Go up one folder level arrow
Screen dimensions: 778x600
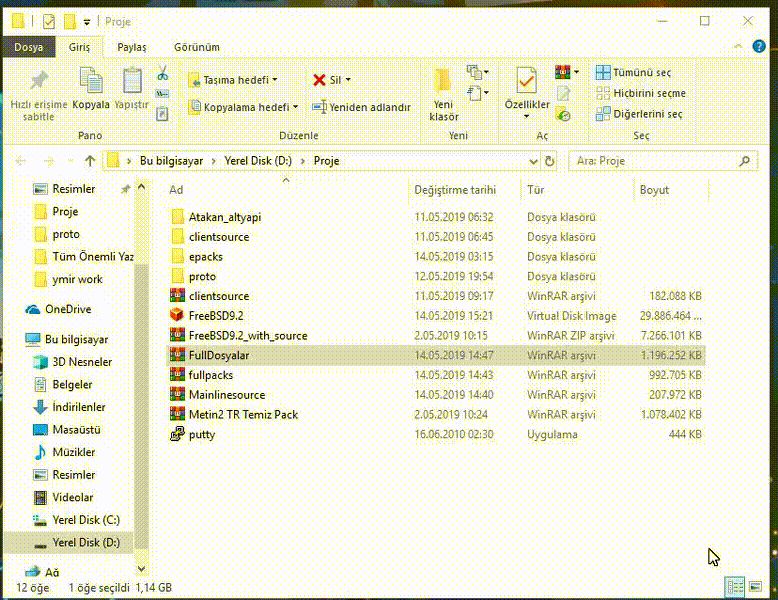90,161
